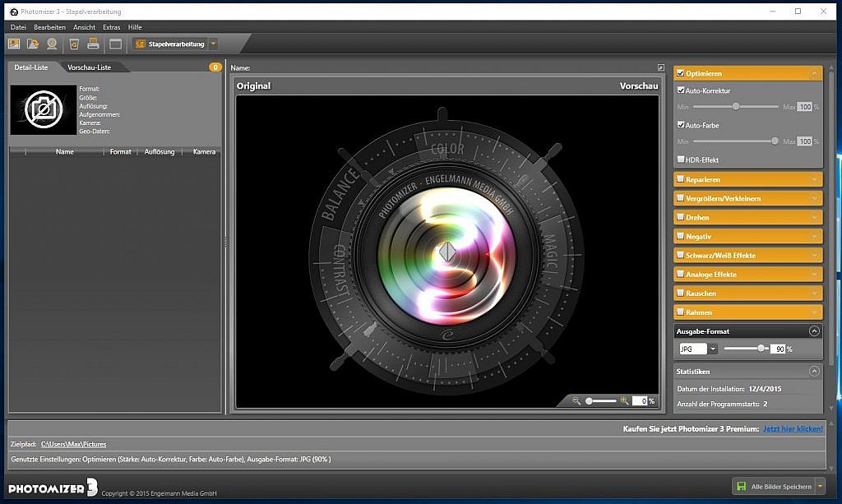The width and height of the screenshot is (842, 504).
Task: Click the open image toolbar icon
Action: pos(14,44)
